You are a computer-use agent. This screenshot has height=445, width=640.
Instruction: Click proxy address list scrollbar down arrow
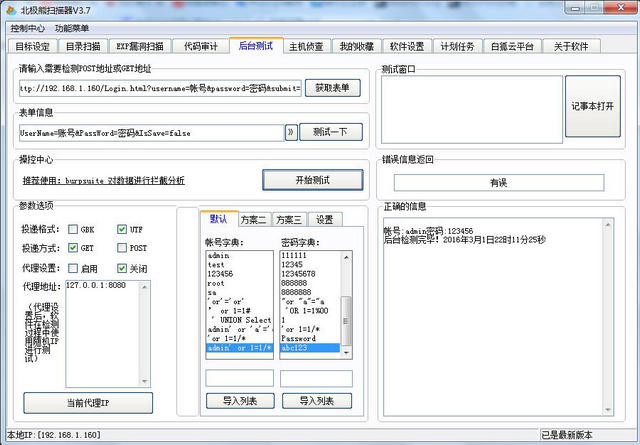(x=144, y=381)
